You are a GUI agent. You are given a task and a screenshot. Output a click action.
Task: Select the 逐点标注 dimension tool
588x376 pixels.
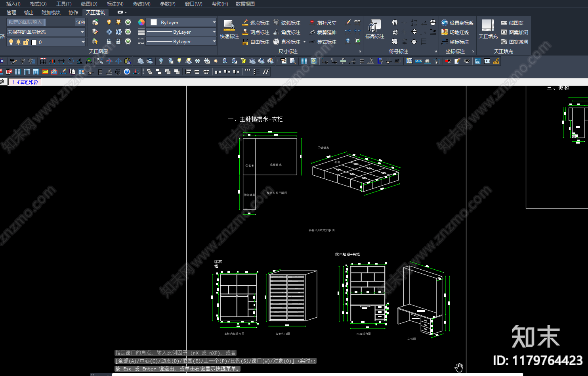tap(256, 23)
